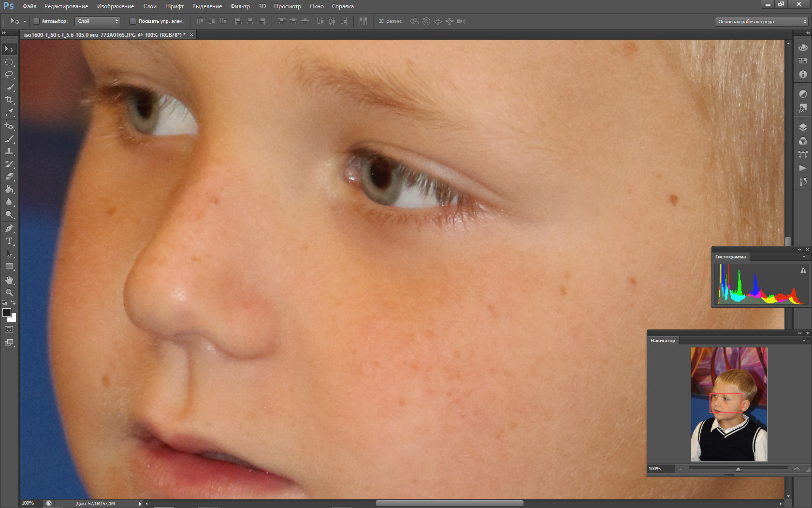The image size is (812, 508).
Task: Open the Channels panel icon
Action: 803,141
